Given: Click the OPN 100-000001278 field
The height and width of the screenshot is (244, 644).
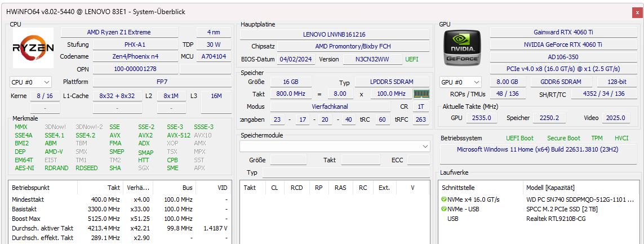Looking at the screenshot, I should click(135, 69).
